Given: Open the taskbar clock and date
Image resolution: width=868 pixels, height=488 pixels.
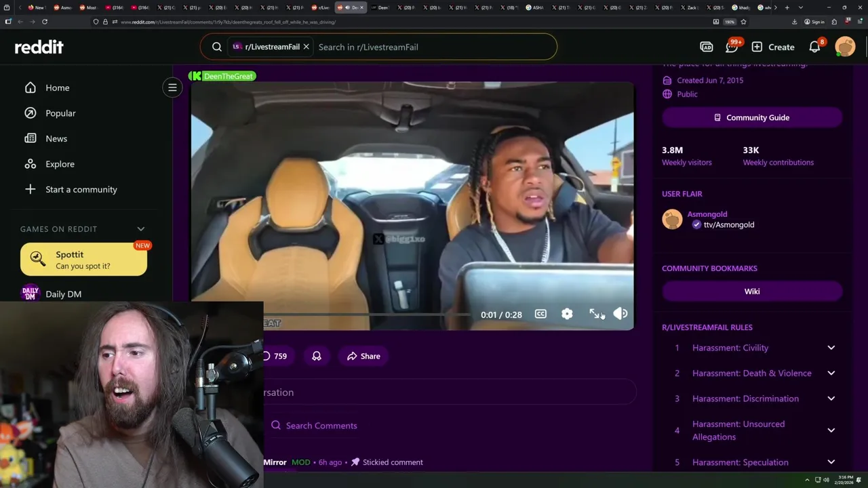Looking at the screenshot, I should [845, 480].
